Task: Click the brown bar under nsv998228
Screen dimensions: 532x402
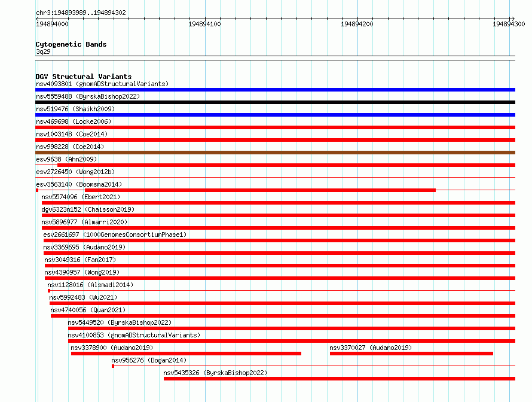Action: point(275,153)
